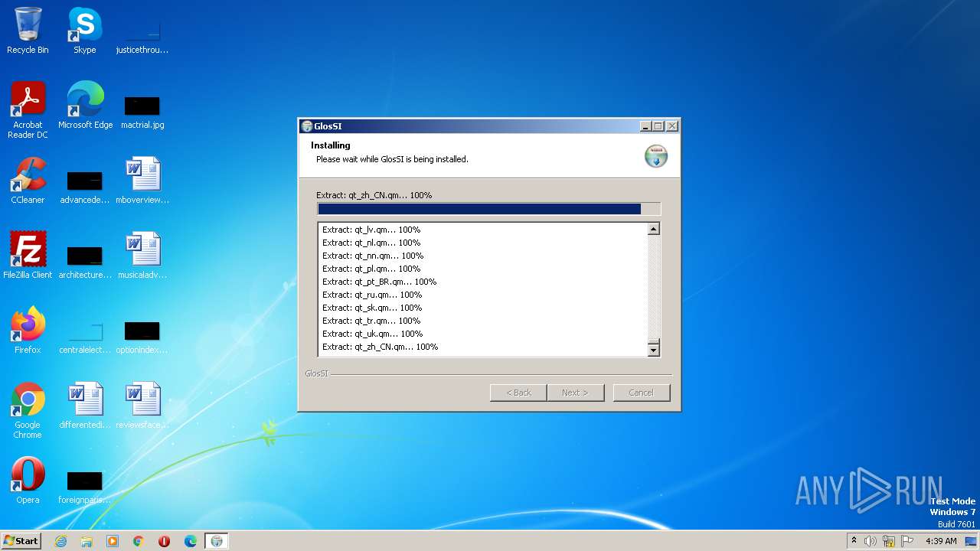Select log row 'Extract: qt_pt_BR.qm... 100%'
980x551 pixels.
tap(379, 282)
